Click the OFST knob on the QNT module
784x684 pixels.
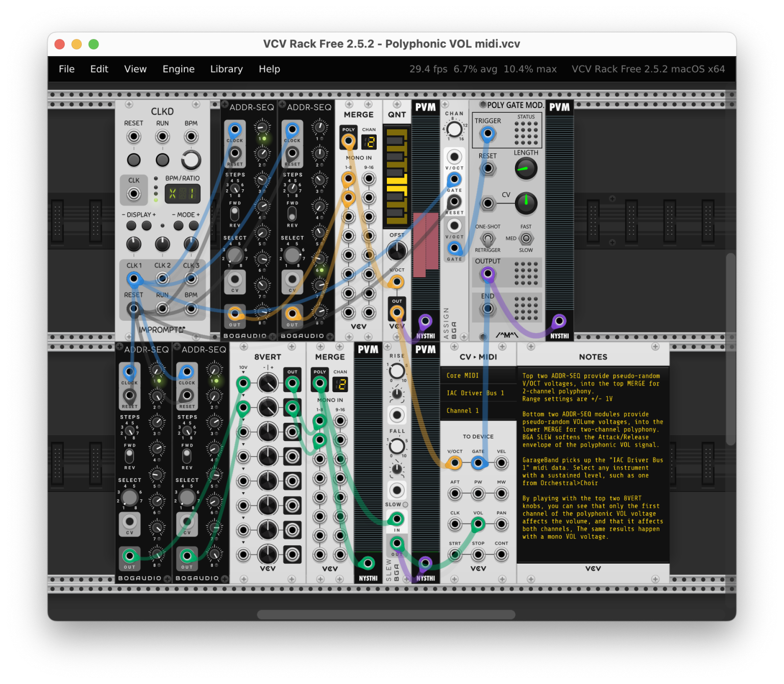point(397,250)
